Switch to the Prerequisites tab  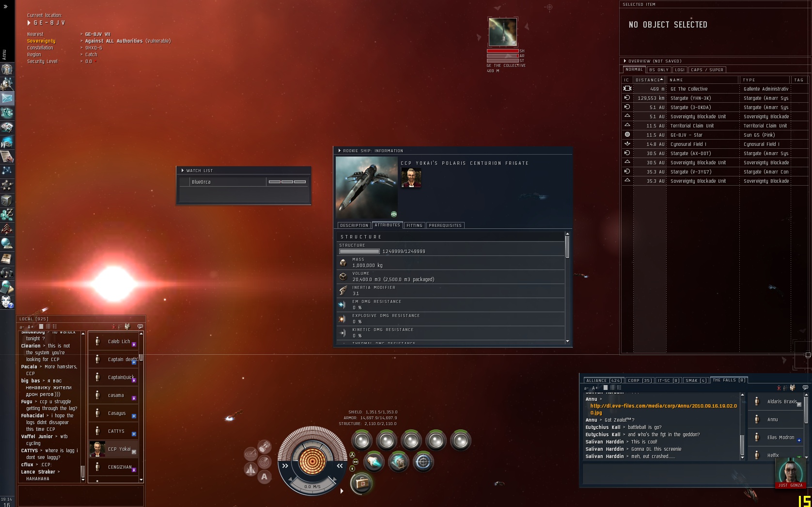[x=445, y=225]
